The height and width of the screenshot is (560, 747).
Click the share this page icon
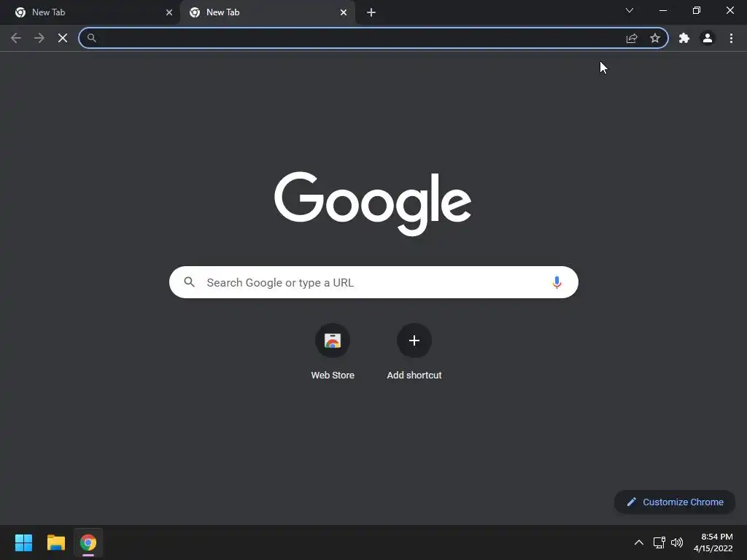632,38
